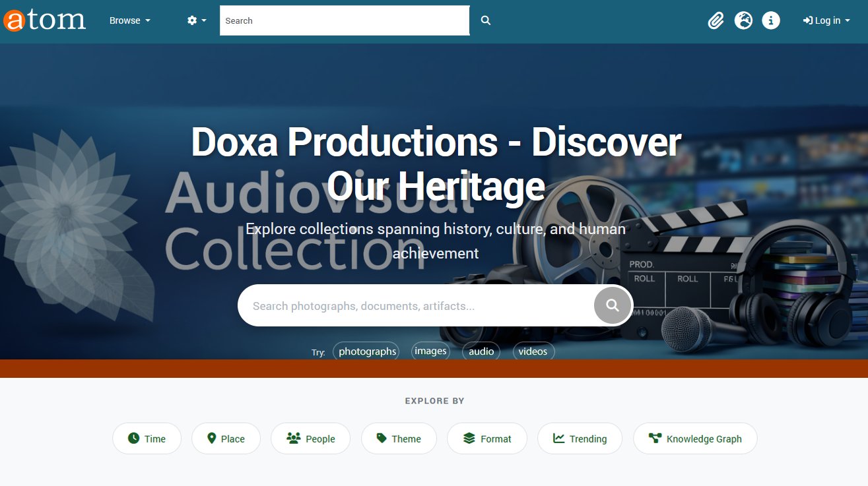868x486 pixels.
Task: Open the clipboard paperclip icon
Action: click(x=716, y=20)
